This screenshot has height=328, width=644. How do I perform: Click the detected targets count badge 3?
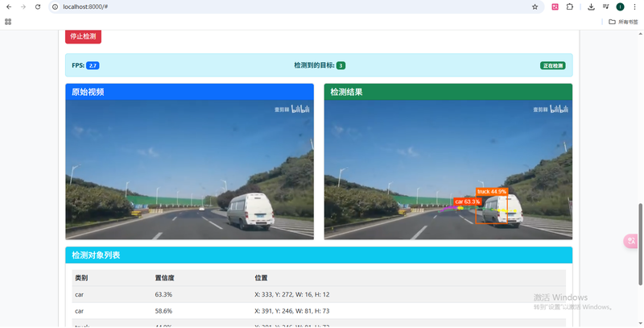(341, 65)
